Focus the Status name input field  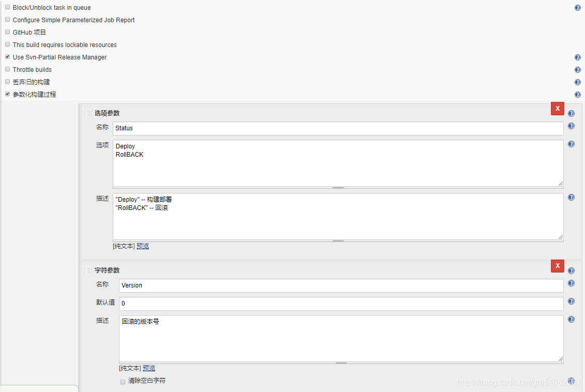click(x=338, y=128)
